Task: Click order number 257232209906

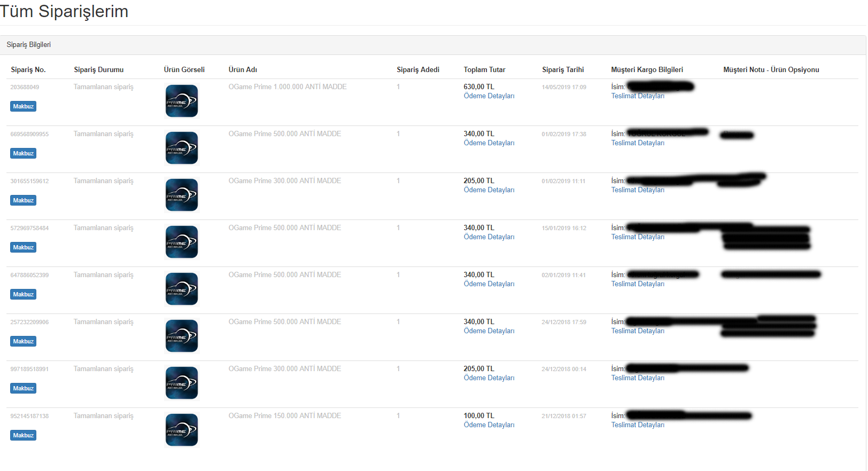Action: click(29, 322)
